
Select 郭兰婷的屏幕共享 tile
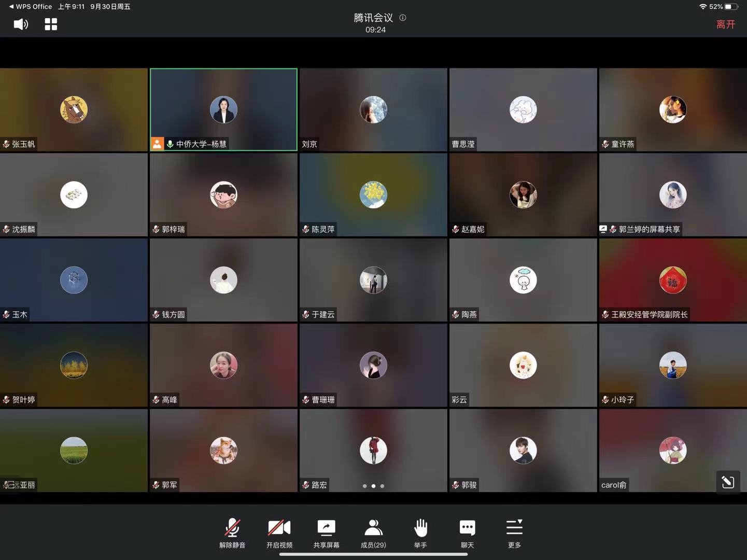coord(672,195)
